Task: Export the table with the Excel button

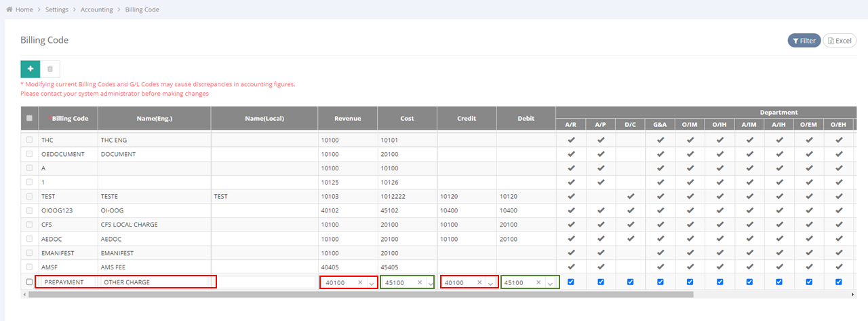Action: pyautogui.click(x=840, y=41)
